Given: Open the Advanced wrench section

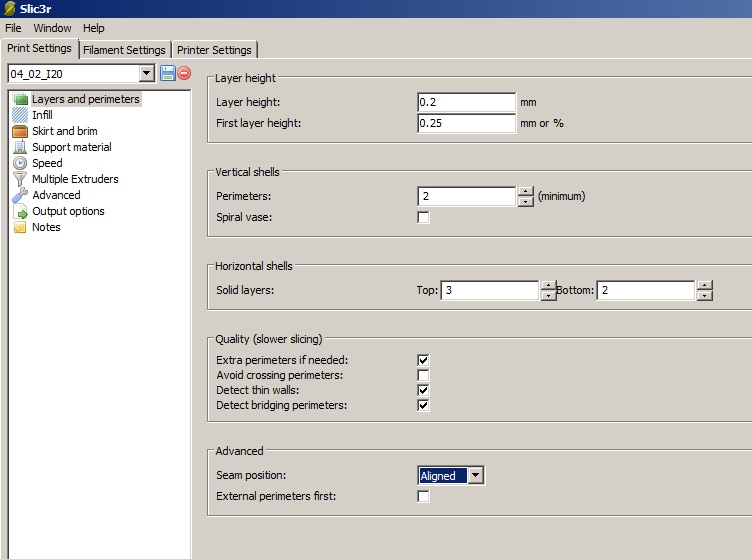Looking at the screenshot, I should point(55,195).
